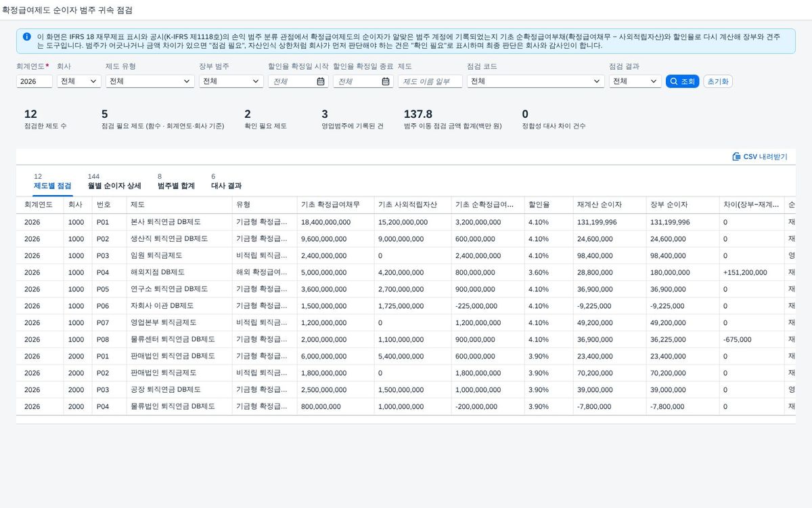Screen dimensions: 812x508
Task: Click the 제도 name search field
Action: [x=430, y=81]
